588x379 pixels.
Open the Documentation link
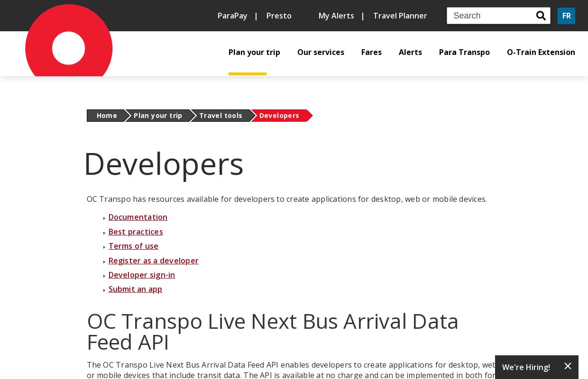[138, 217]
